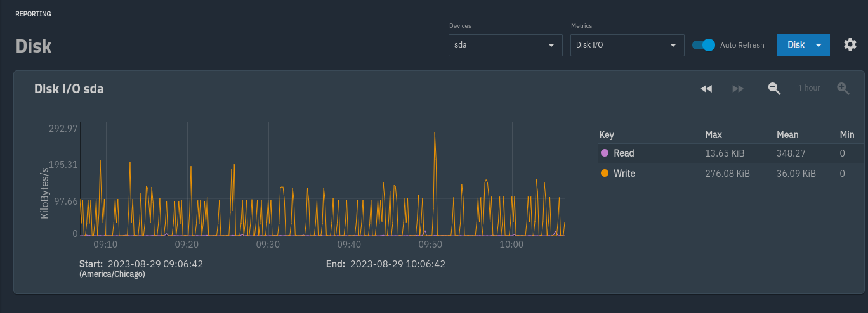The width and height of the screenshot is (868, 313).
Task: Click the Key column header
Action: pyautogui.click(x=607, y=135)
